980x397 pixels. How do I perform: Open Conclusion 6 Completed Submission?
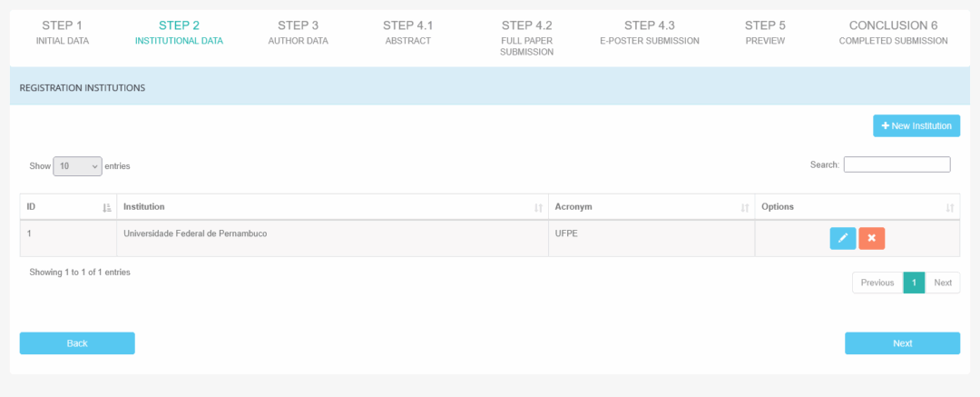893,33
